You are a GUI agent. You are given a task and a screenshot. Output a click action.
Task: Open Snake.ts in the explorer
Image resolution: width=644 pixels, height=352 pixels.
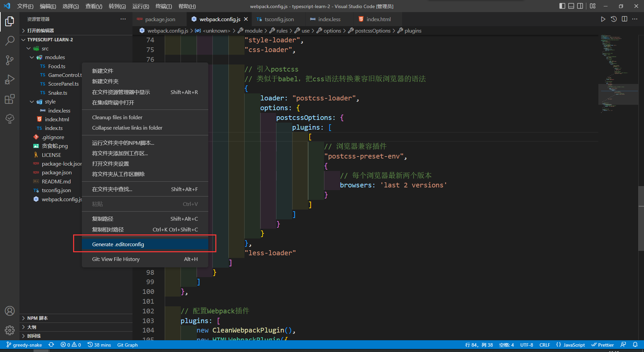pos(57,93)
